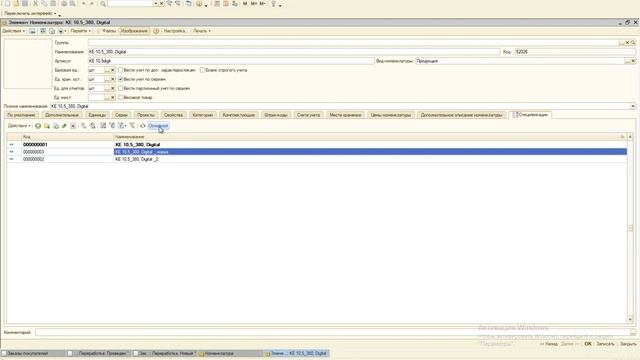Click the add (green plus) specification icon
Image resolution: width=640 pixels, height=360 pixels.
point(38,126)
